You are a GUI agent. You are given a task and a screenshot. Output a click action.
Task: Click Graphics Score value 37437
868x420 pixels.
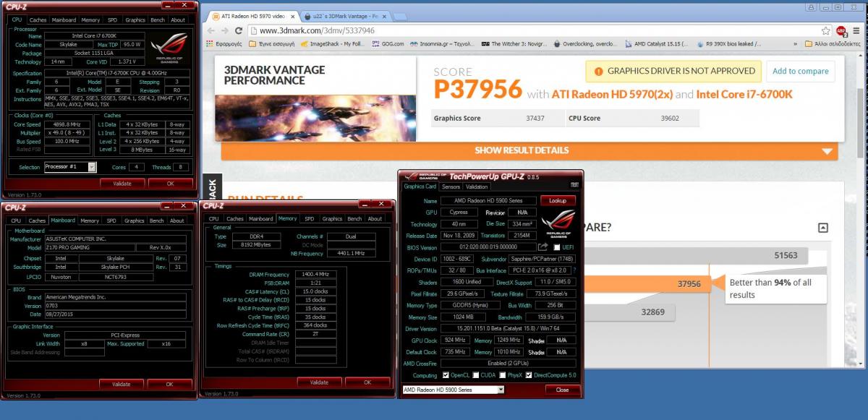(537, 118)
